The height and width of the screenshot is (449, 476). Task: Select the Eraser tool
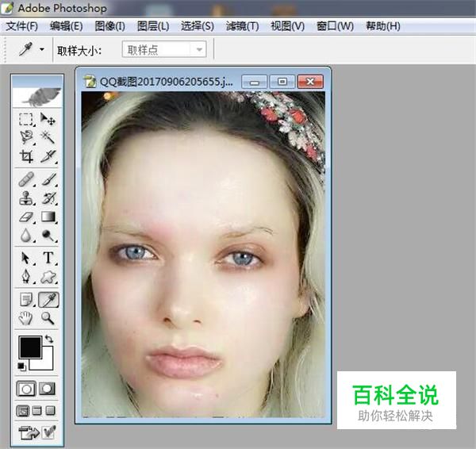click(26, 217)
